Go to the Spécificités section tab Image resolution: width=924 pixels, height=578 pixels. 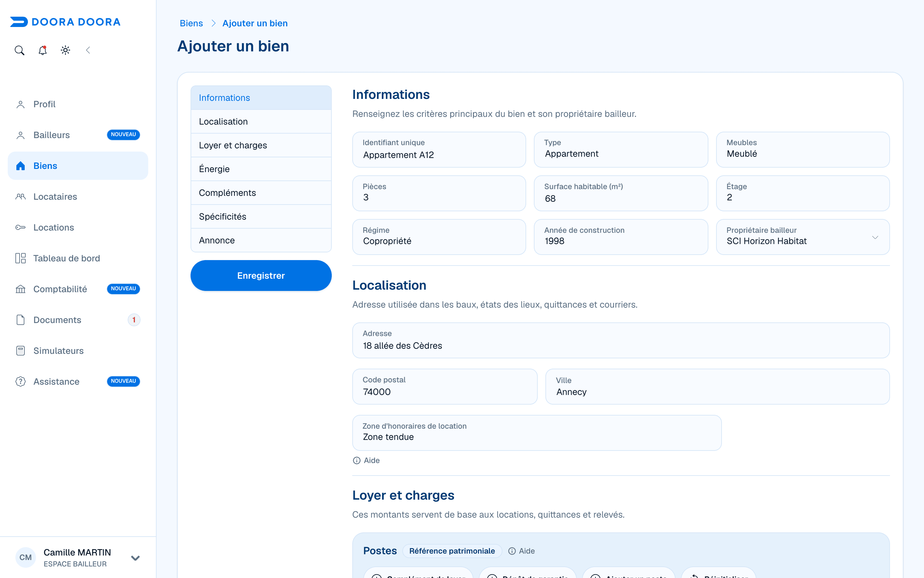tap(261, 216)
